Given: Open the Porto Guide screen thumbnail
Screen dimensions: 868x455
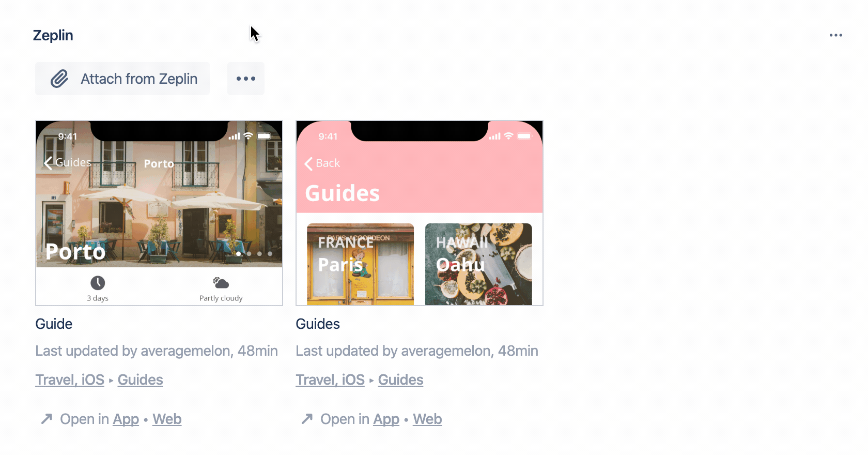Looking at the screenshot, I should pyautogui.click(x=159, y=213).
